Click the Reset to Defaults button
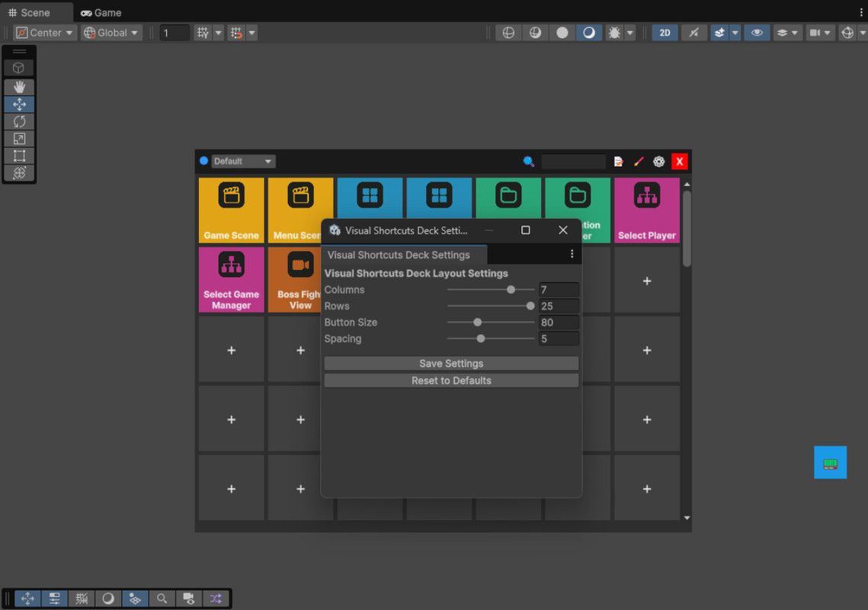Screen dimensions: 868x610 451,380
